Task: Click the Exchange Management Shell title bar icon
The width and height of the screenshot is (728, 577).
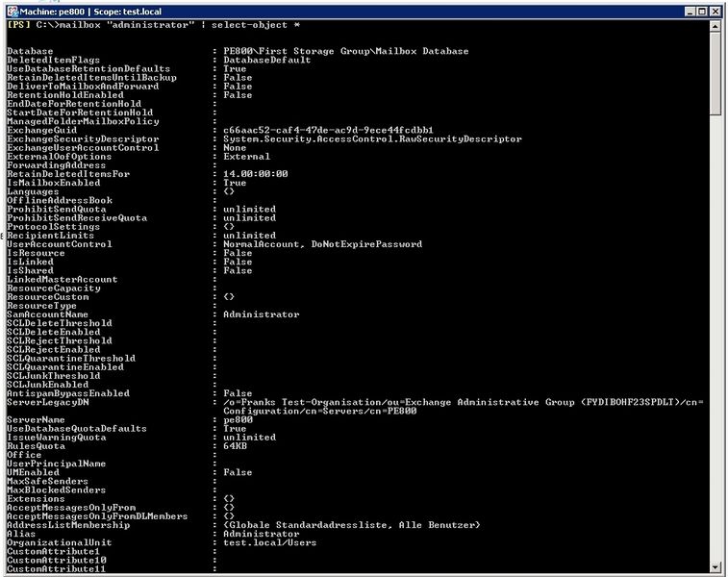Action: pyautogui.click(x=13, y=12)
